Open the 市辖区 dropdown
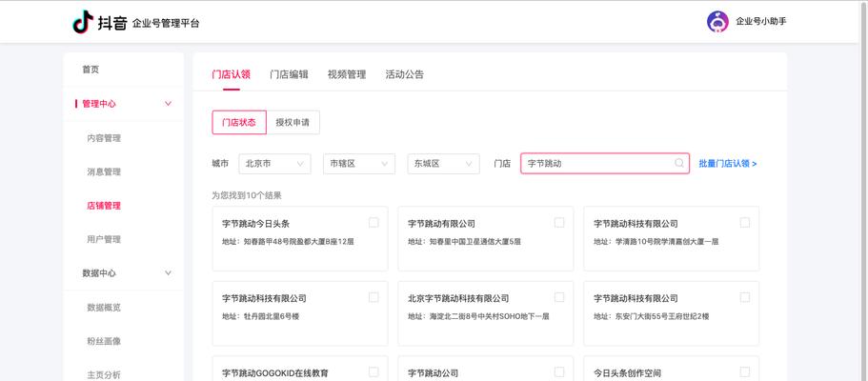 359,164
